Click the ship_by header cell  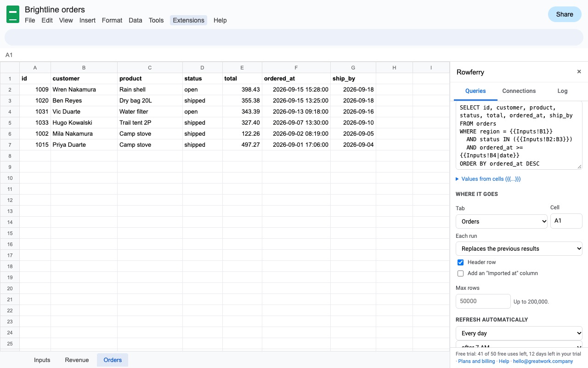coord(353,79)
